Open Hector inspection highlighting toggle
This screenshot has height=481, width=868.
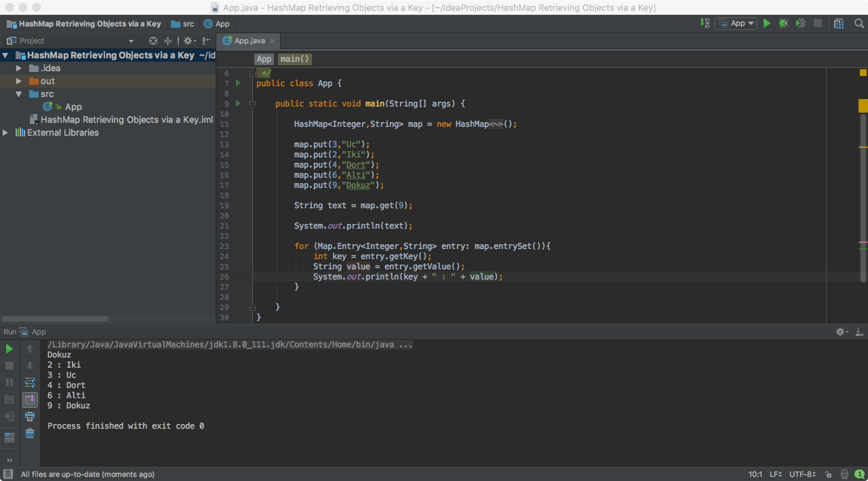click(x=844, y=474)
